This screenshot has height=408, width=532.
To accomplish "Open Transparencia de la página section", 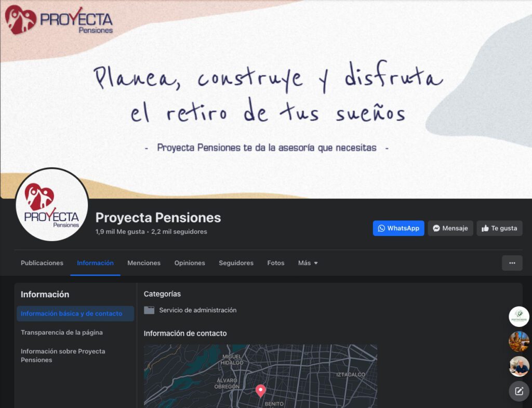I will (x=62, y=333).
